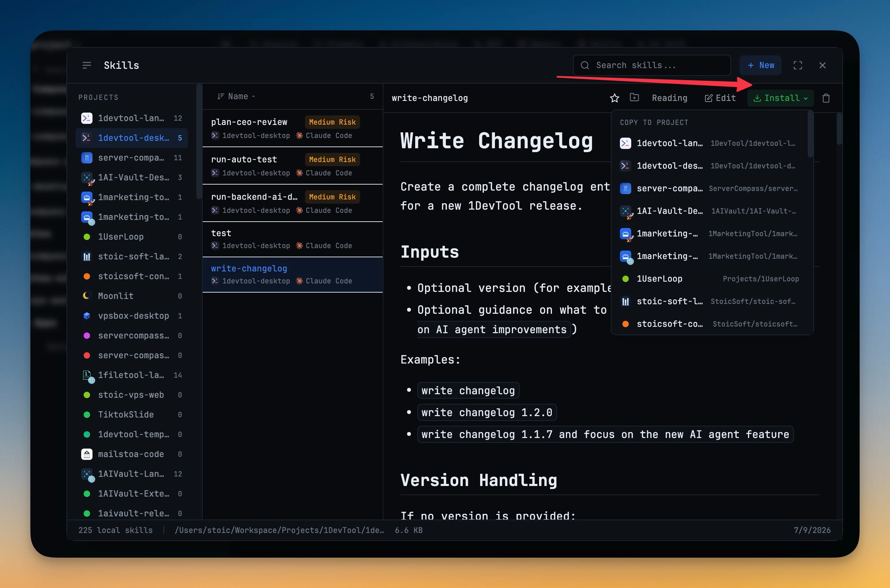Screen dimensions: 890x588
Task: Open the Install dropdown menu
Action: pos(781,98)
